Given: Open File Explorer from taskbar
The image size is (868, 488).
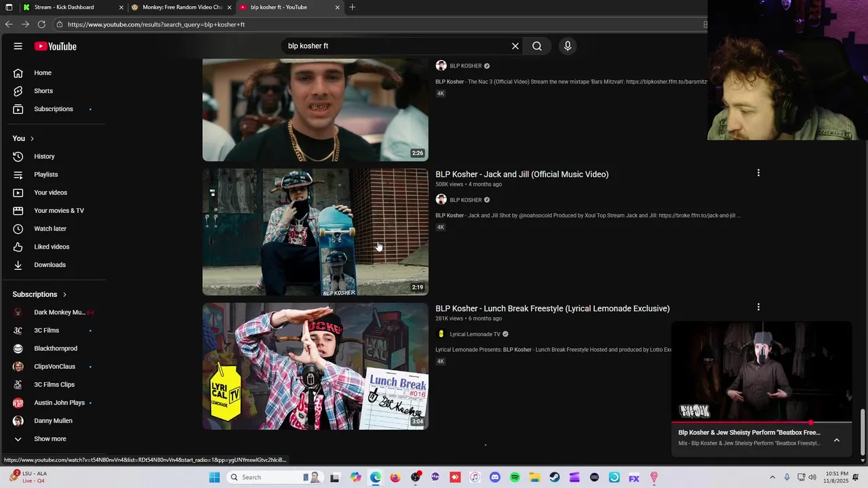Looking at the screenshot, I should pos(534,477).
